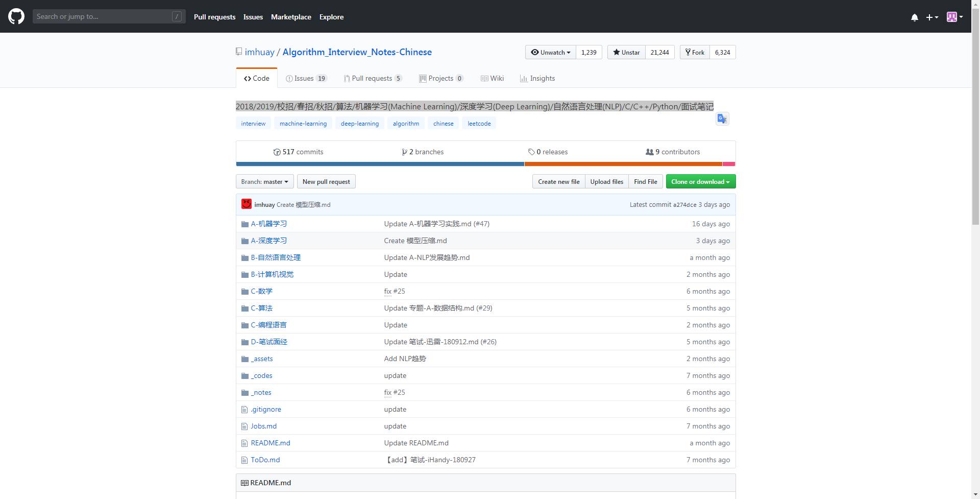Open the Issues tab with 19 issues
The width and height of the screenshot is (980, 499).
(306, 78)
